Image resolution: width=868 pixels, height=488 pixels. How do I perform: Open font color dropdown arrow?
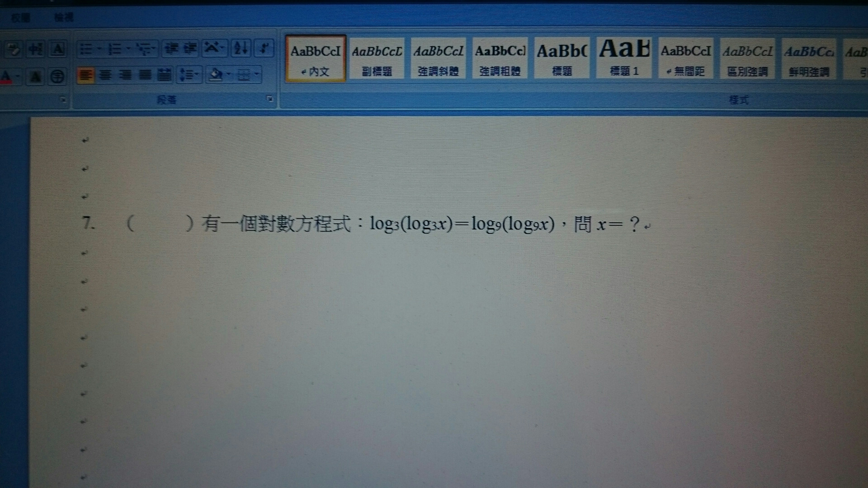17,76
